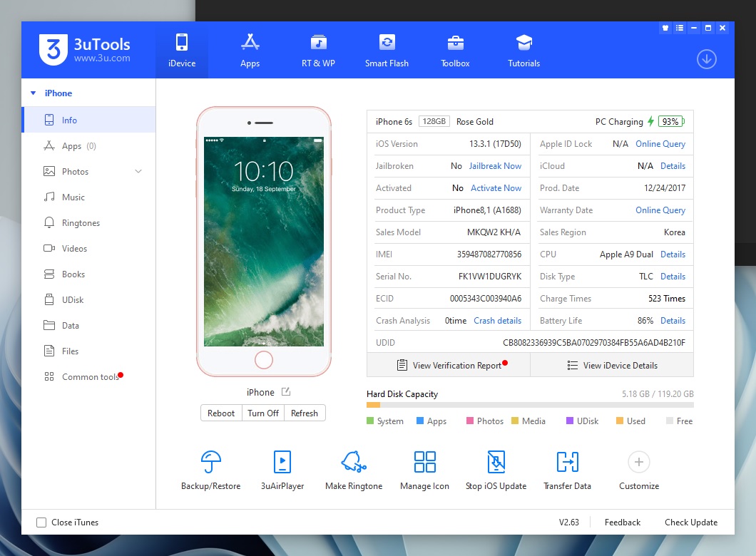Open Common tools in the sidebar
Screen dimensions: 756x556
pos(88,377)
